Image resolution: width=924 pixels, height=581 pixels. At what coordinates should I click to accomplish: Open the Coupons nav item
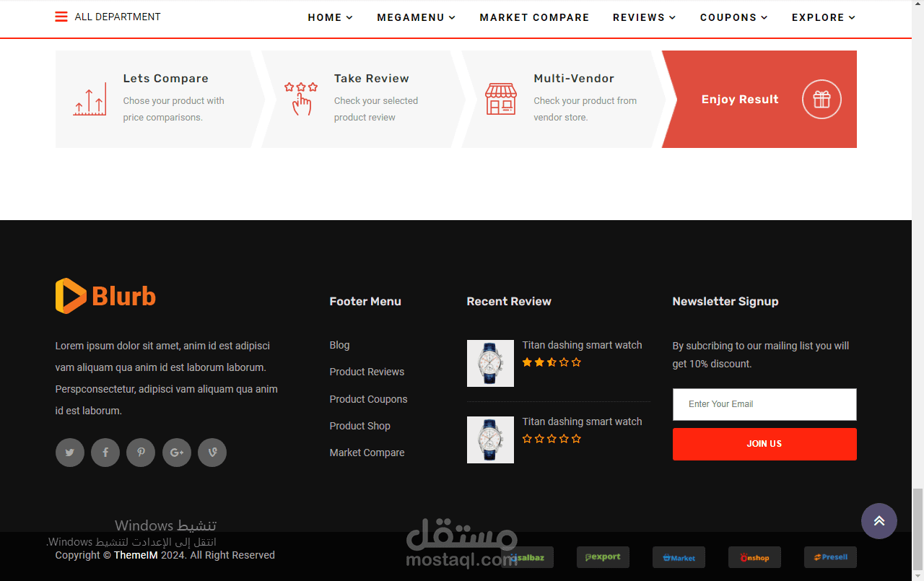pyautogui.click(x=728, y=17)
